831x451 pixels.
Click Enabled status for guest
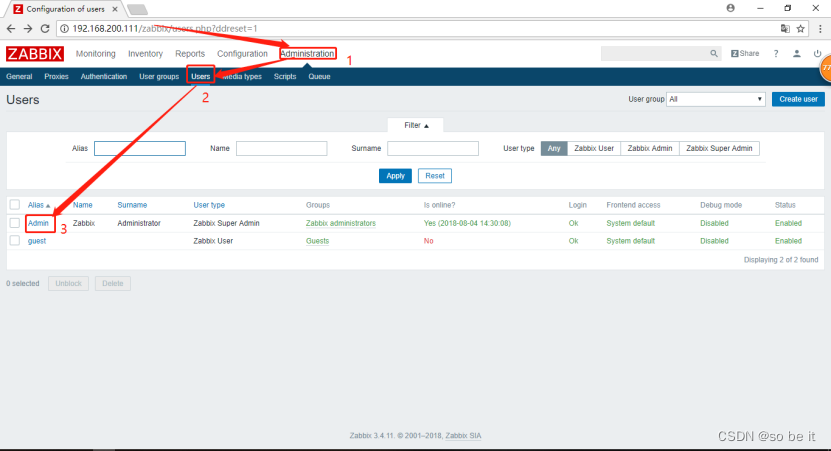coord(788,241)
